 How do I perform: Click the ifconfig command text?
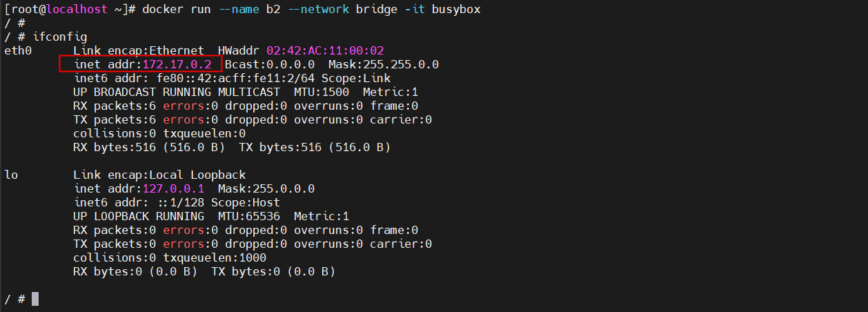pos(60,37)
